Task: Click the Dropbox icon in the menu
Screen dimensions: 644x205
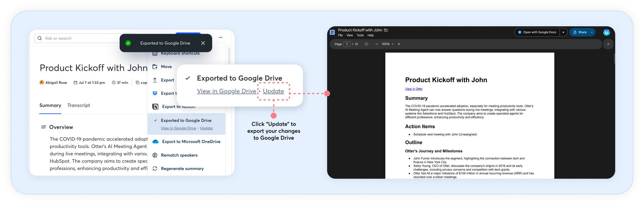Action: (x=155, y=93)
